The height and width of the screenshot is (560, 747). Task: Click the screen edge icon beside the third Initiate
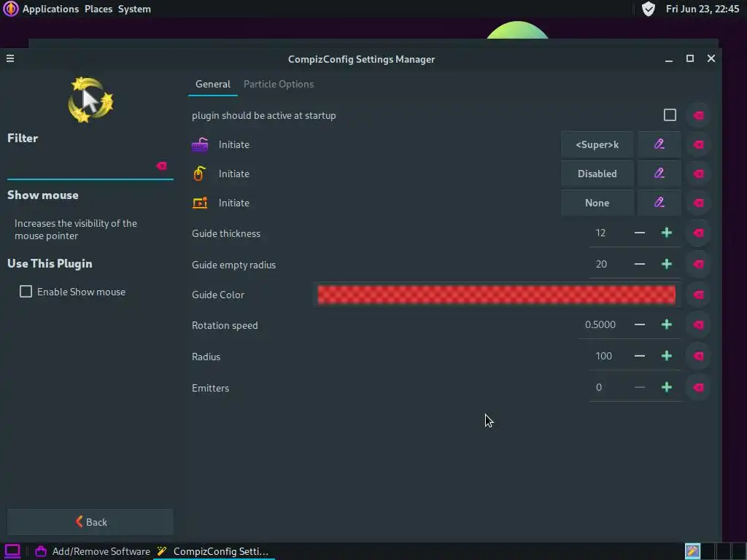click(200, 203)
